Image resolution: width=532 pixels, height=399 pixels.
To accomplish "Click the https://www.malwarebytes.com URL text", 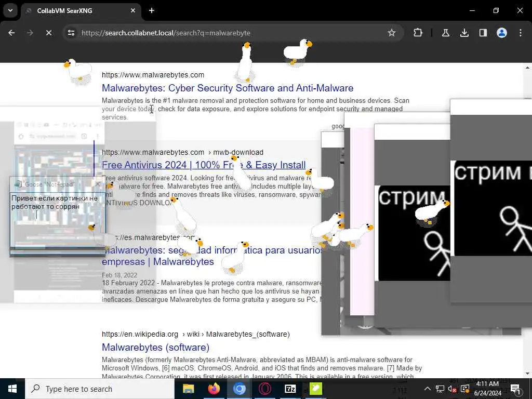I will (x=153, y=75).
